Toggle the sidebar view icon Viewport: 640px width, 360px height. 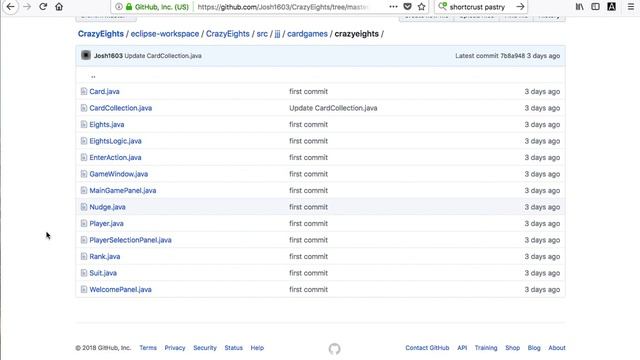click(x=596, y=7)
